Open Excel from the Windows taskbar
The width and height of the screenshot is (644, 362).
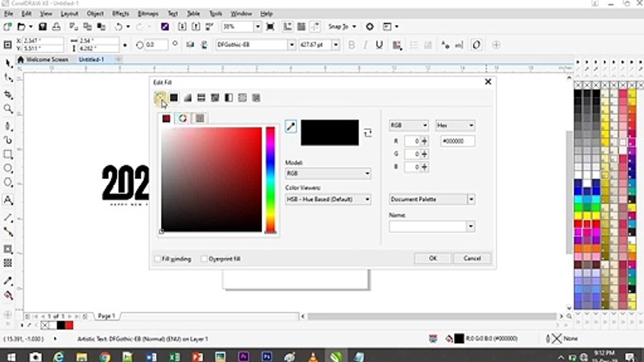click(x=175, y=357)
